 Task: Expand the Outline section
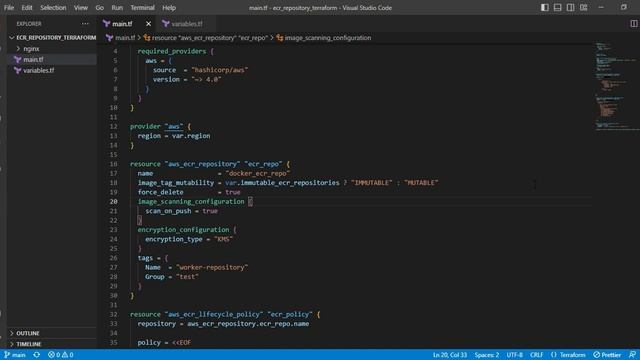pos(52,333)
